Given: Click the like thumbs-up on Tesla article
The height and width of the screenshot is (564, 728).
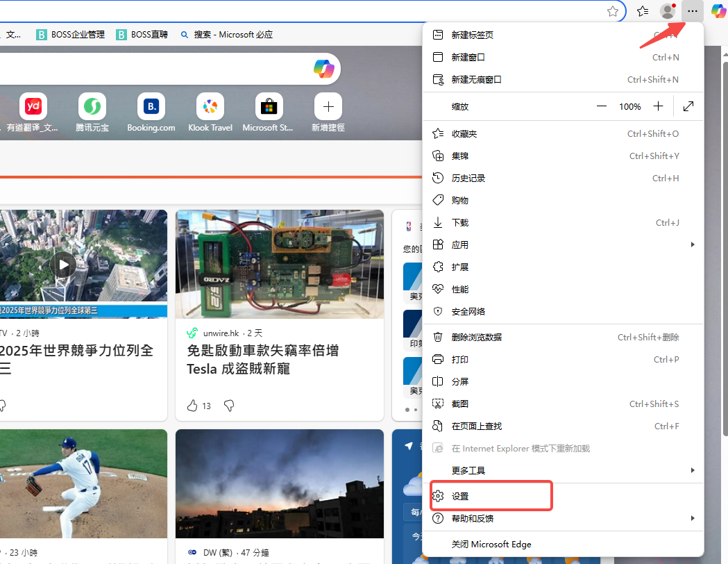Looking at the screenshot, I should tap(193, 406).
